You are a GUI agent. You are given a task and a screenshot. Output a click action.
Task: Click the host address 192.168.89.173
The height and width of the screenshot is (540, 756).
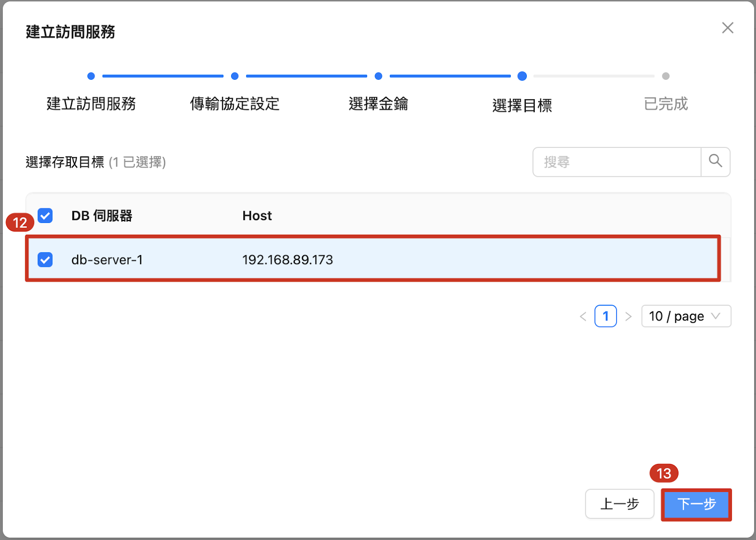click(287, 260)
